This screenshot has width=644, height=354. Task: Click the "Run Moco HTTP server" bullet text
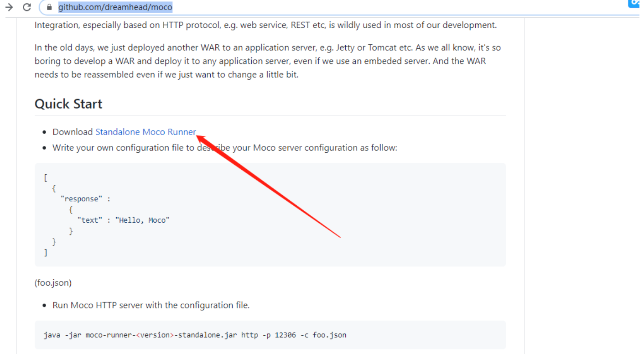[151, 305]
